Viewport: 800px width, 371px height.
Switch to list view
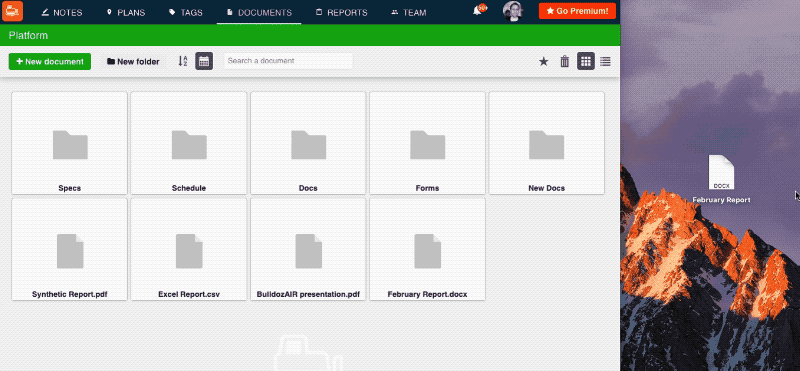coord(605,62)
